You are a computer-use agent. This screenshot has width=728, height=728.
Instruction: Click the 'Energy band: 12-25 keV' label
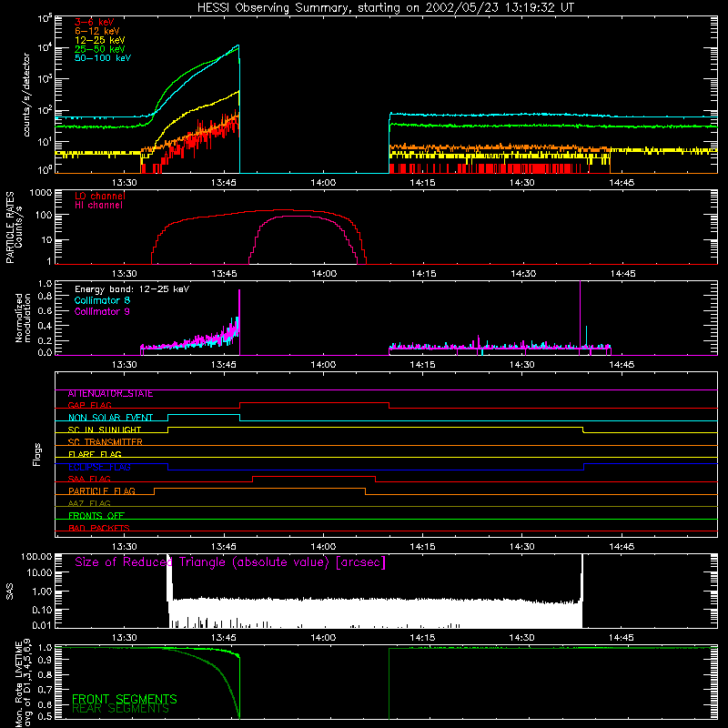pos(132,289)
